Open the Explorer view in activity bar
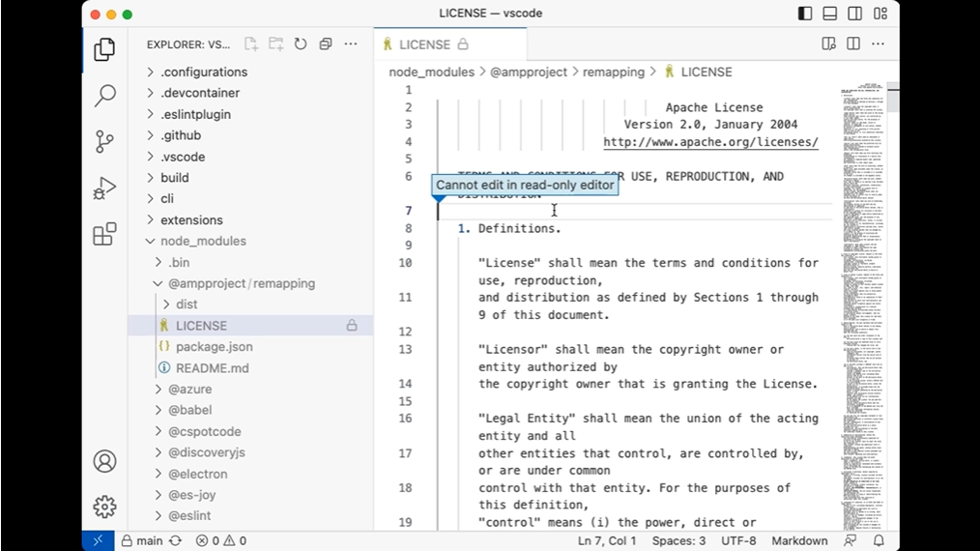The image size is (980, 551). pos(104,49)
